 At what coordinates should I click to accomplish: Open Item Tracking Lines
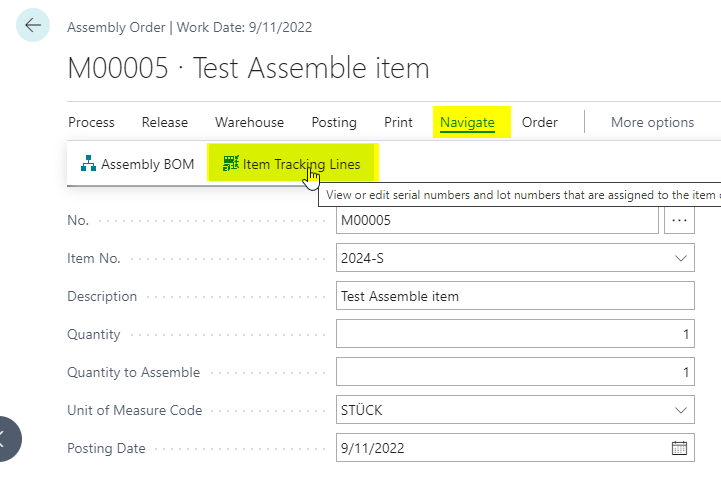tap(292, 164)
